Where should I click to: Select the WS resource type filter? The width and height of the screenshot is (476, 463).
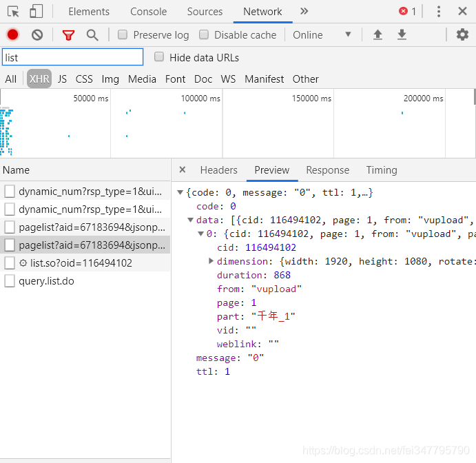pos(228,79)
